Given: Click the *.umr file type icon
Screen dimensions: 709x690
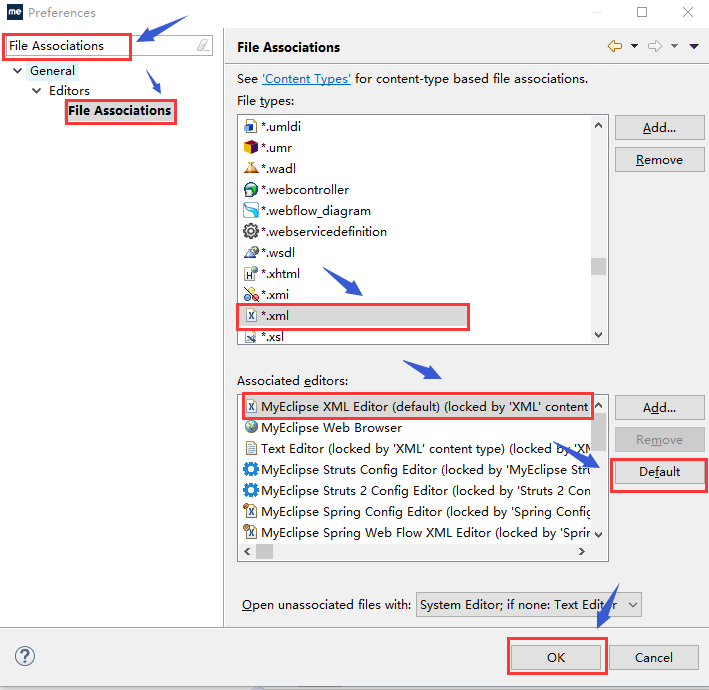Looking at the screenshot, I should point(251,147).
